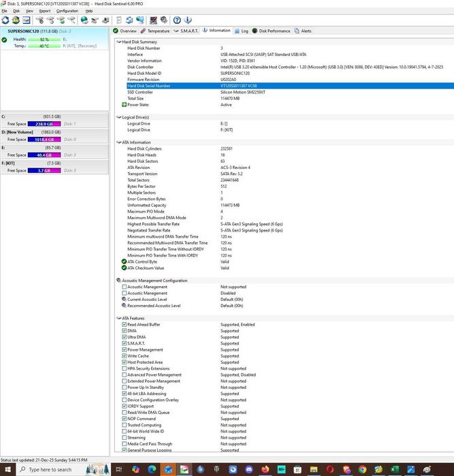Collapse the ATA Features section
Screen dimensions: 454x476
[x=118, y=318]
